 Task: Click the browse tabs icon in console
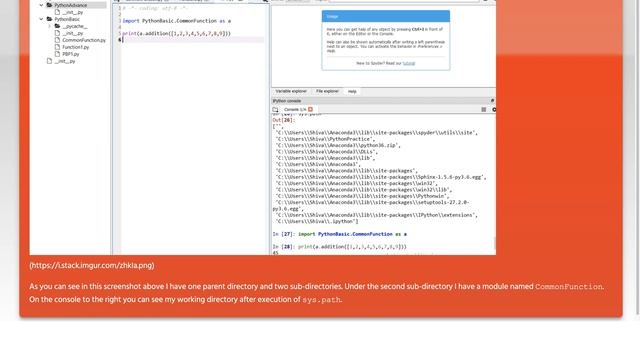276,109
